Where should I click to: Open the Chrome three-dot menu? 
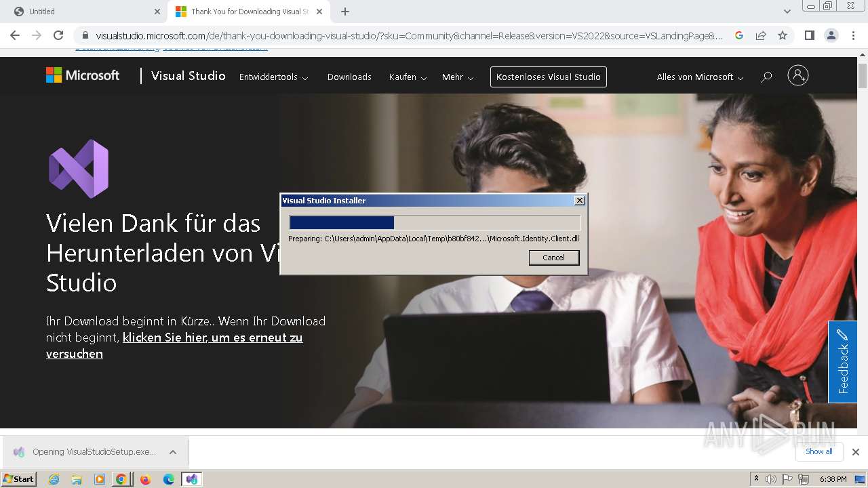pos(852,35)
